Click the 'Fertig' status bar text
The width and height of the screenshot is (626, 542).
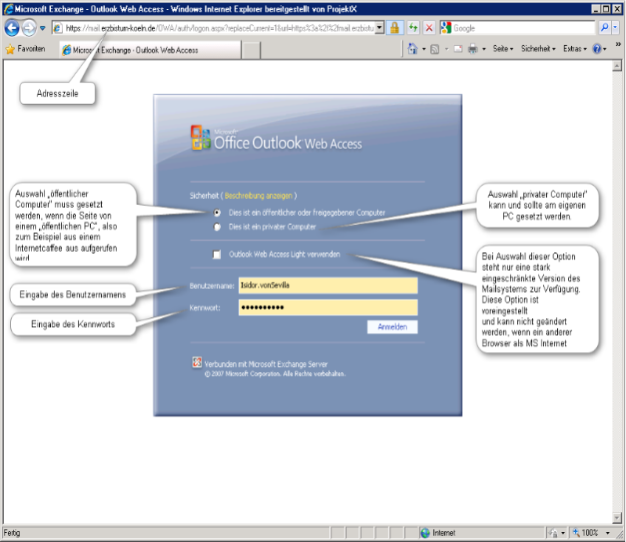(x=12, y=533)
